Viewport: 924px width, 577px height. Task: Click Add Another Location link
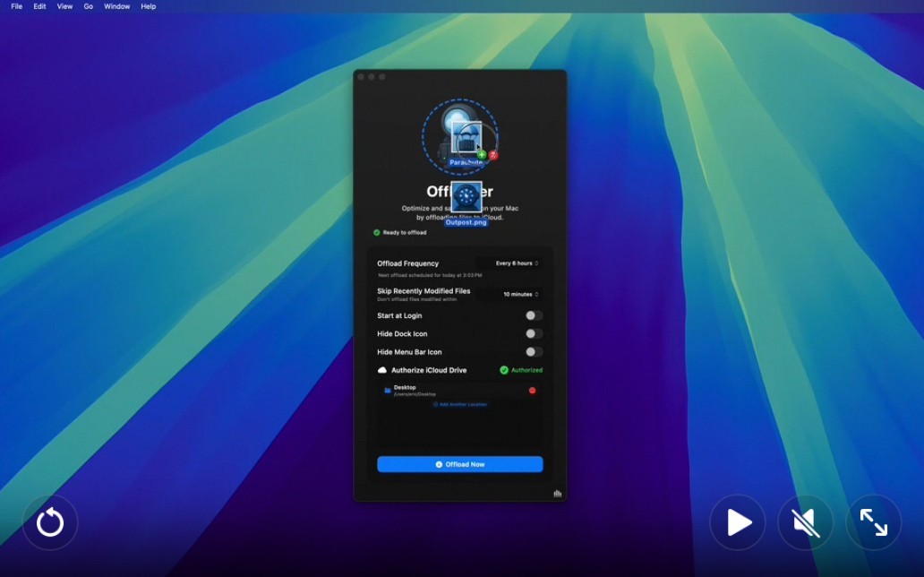click(x=459, y=405)
